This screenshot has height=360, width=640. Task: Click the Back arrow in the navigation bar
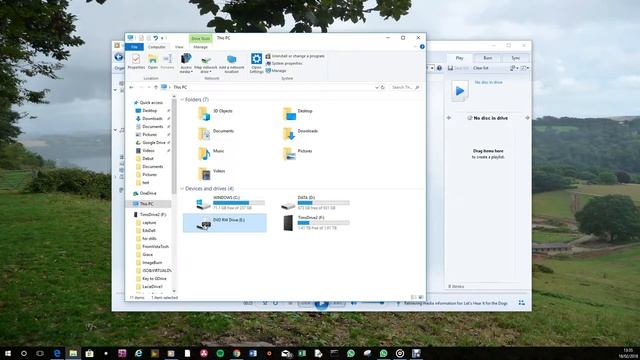click(x=131, y=87)
